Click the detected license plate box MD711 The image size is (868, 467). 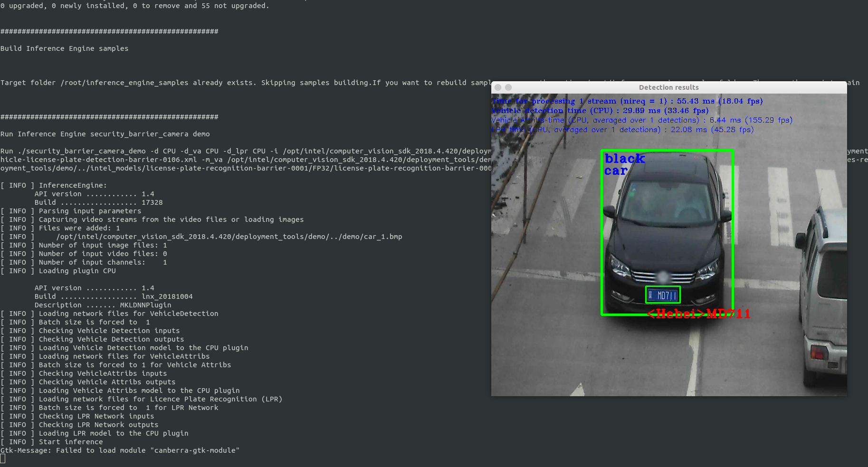click(x=663, y=295)
